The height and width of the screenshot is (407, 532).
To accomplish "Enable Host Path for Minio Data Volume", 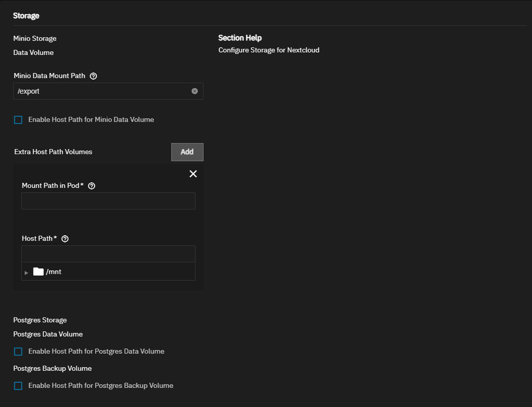I will [x=19, y=120].
